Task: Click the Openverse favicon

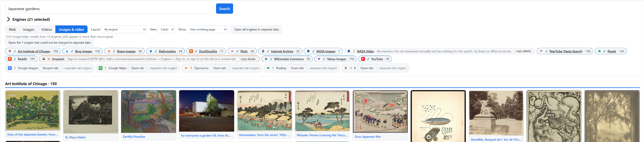Action: [x=186, y=68]
